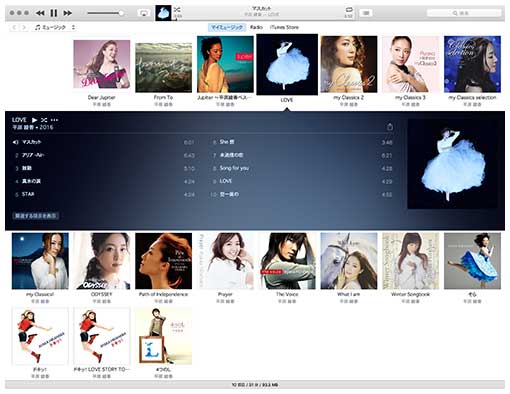Switch to the Radio tab
This screenshot has width=510, height=394.
point(256,27)
